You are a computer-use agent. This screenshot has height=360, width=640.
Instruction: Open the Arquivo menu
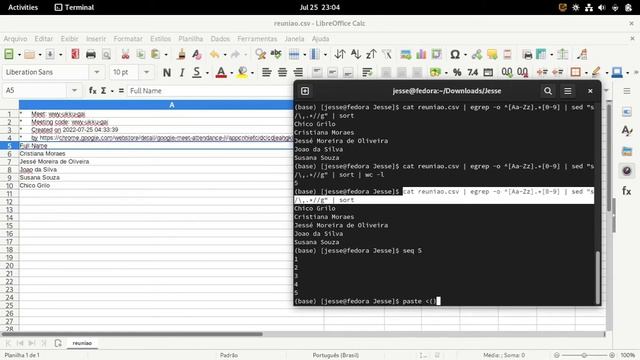pos(16,39)
